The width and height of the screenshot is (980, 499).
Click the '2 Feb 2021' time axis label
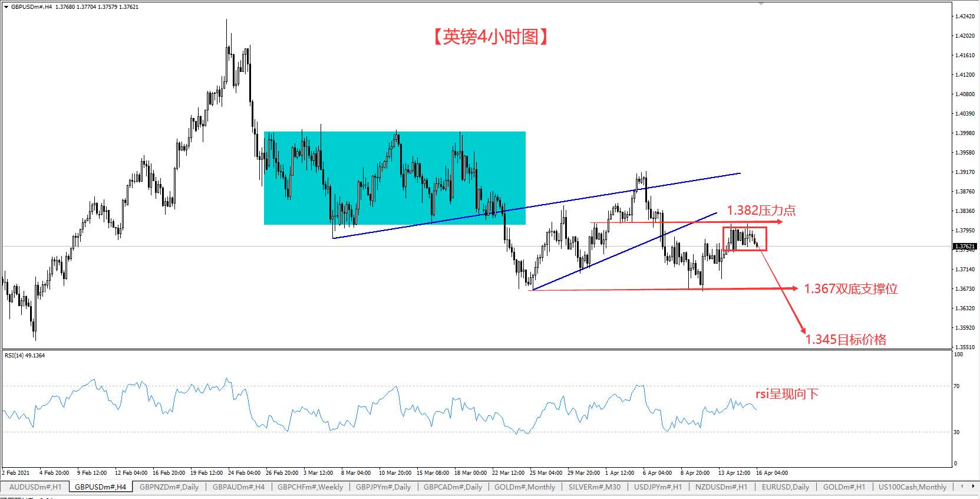(x=16, y=473)
